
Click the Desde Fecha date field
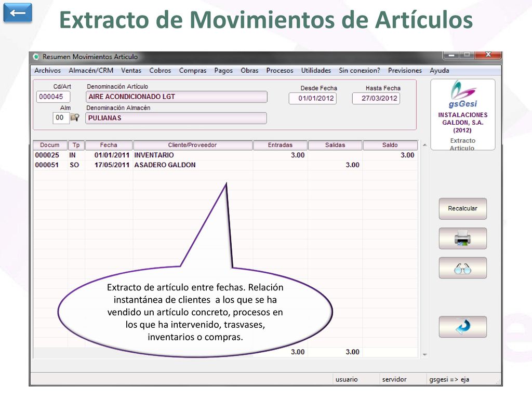[312, 98]
